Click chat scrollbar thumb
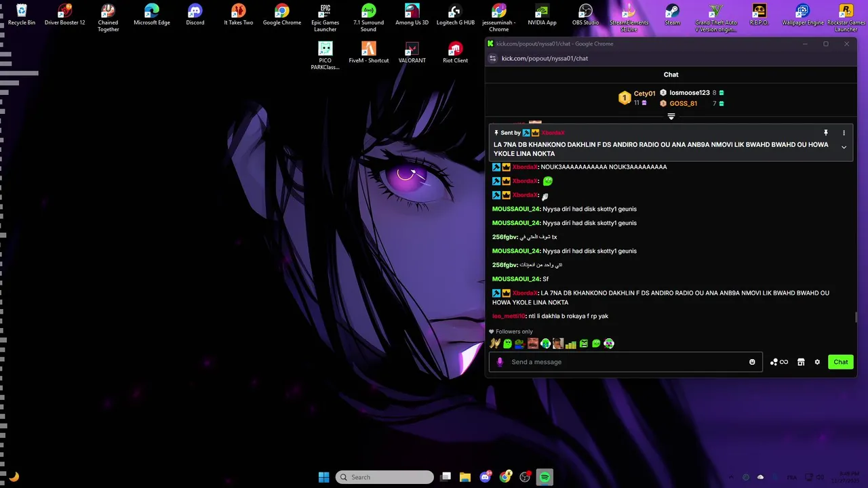The image size is (868, 488). tap(856, 317)
